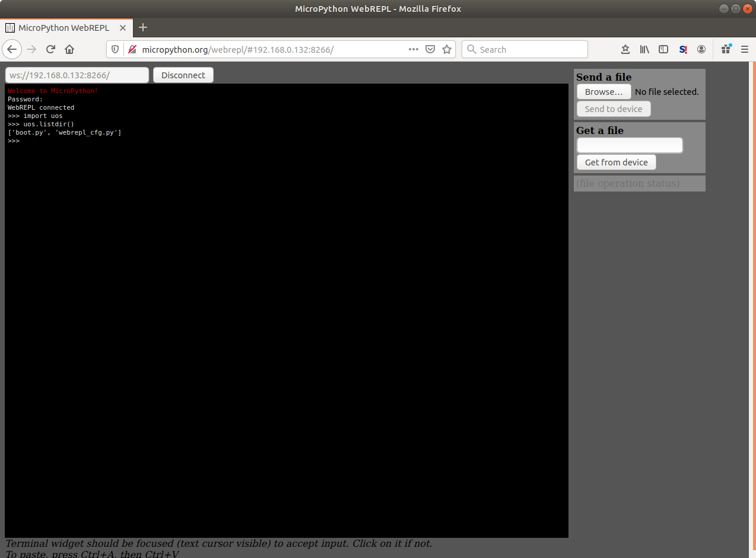
Task: Browse for a file to send
Action: pos(604,92)
